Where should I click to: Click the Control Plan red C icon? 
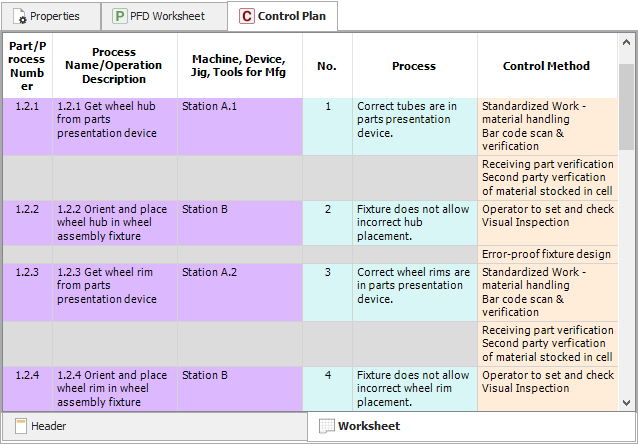246,16
